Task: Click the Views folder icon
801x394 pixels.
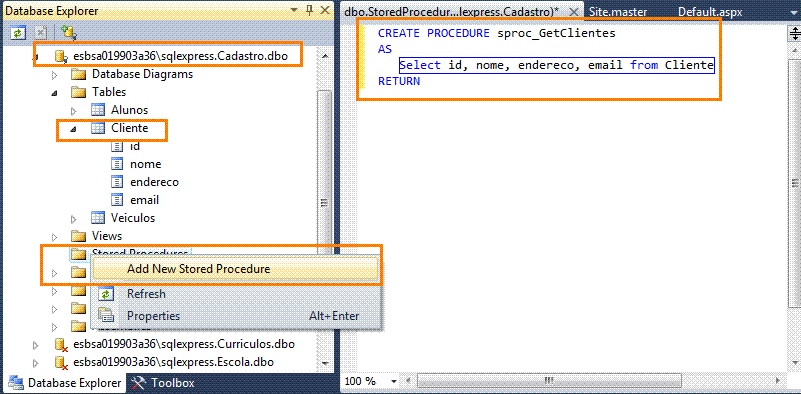Action: [x=78, y=236]
